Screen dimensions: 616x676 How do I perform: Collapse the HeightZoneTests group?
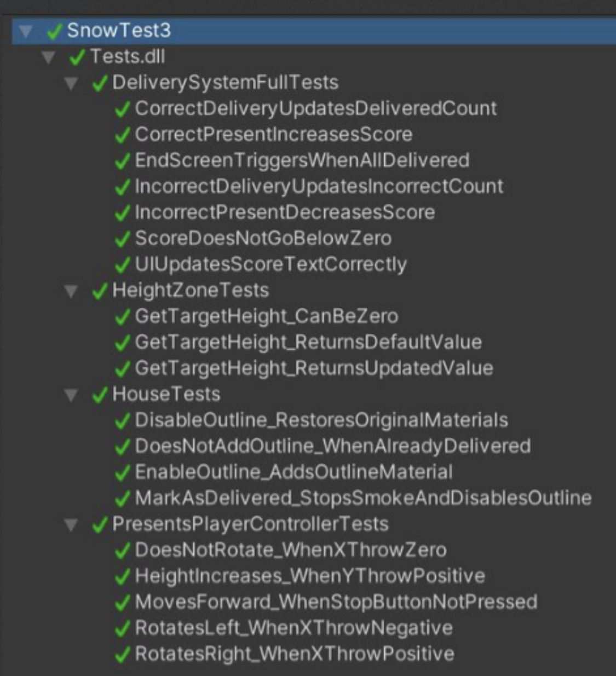[x=71, y=291]
